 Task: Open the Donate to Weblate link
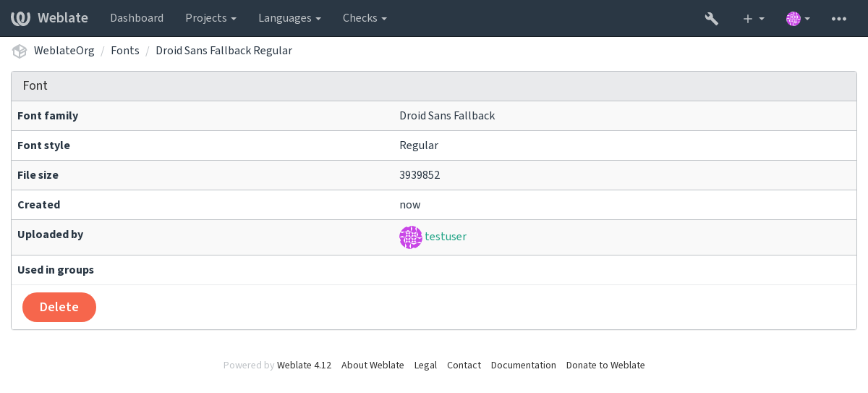(605, 365)
